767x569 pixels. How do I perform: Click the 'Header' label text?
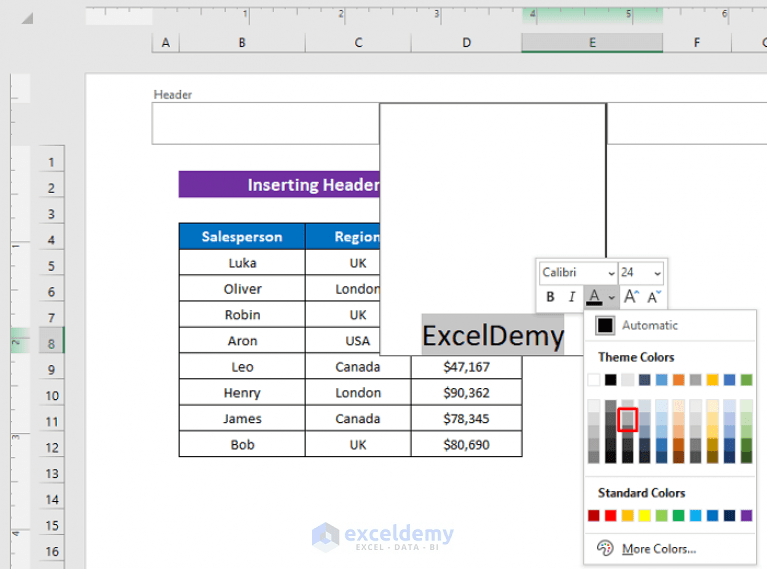173,94
